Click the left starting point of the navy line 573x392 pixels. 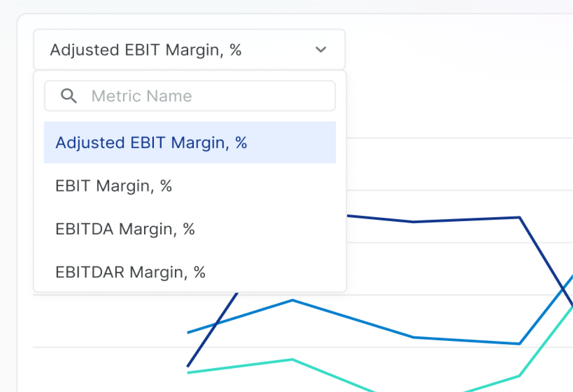coord(188,365)
